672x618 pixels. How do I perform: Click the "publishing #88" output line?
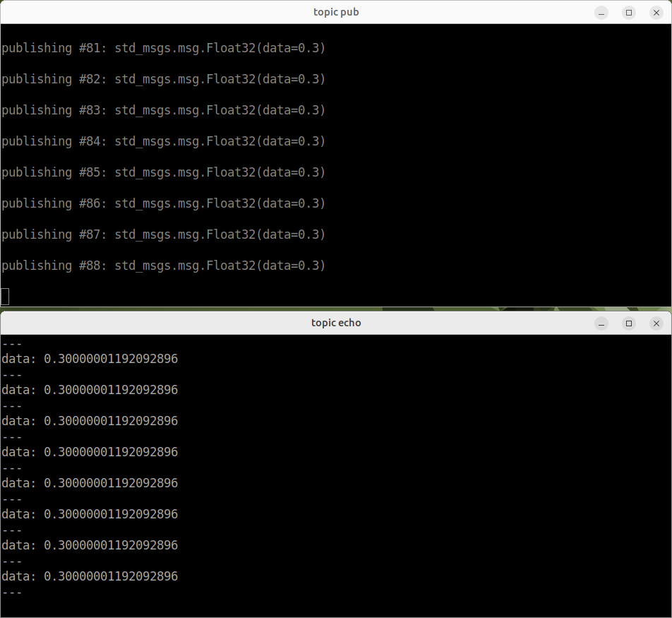(x=163, y=266)
